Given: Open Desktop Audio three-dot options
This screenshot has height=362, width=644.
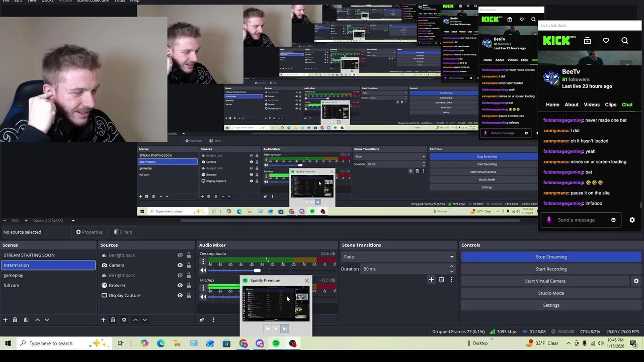Looking at the screenshot, I should (x=203, y=262).
